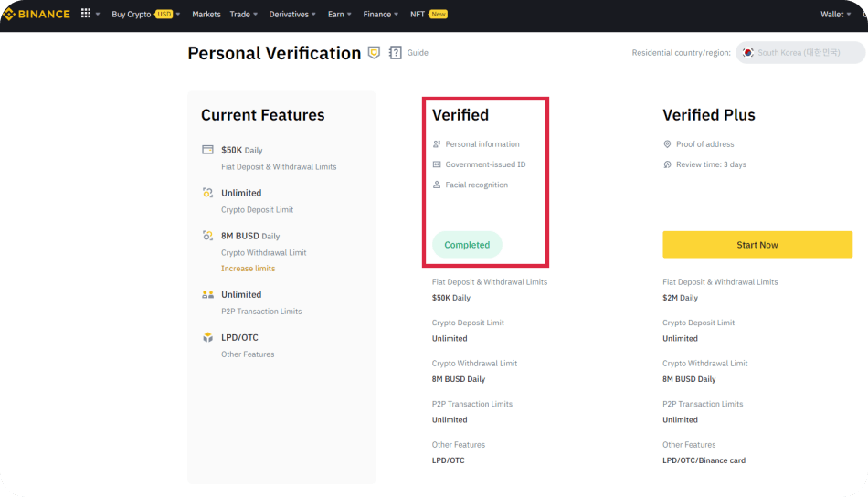Image resolution: width=868 pixels, height=497 pixels.
Task: Expand the Buy Crypto dropdown
Action: [x=178, y=14]
